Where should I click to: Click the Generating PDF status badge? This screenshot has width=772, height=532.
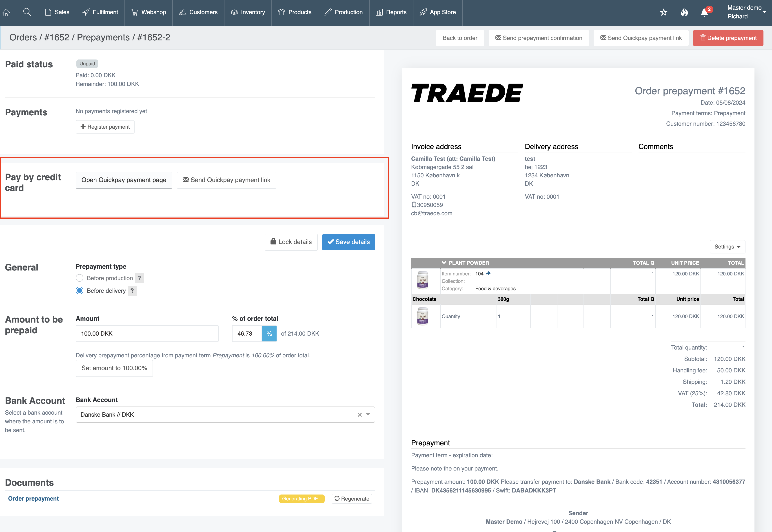point(302,499)
